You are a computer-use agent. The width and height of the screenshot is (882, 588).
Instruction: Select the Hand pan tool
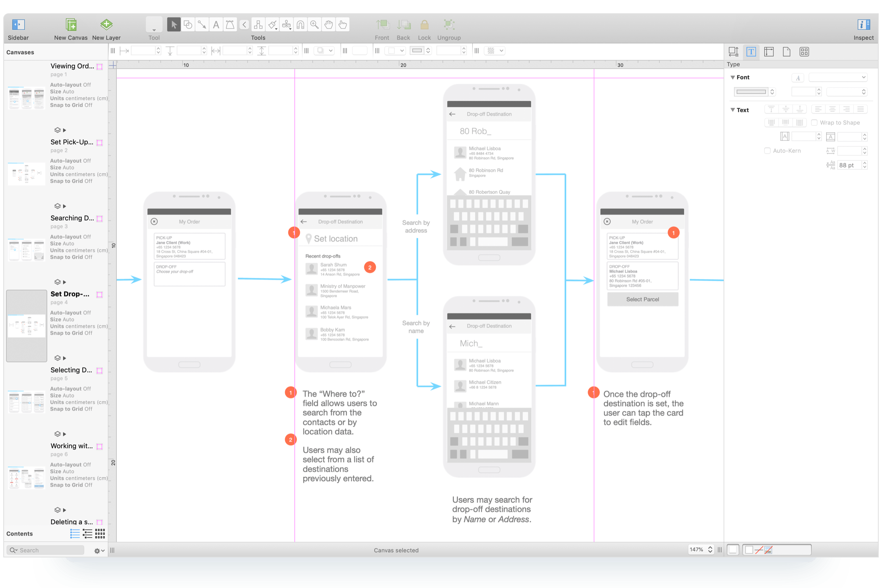coord(329,25)
